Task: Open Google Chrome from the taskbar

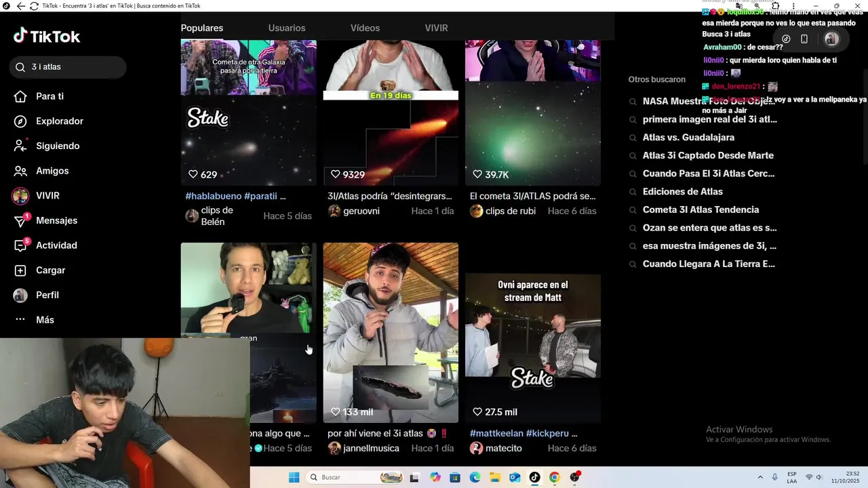Action: click(x=554, y=477)
